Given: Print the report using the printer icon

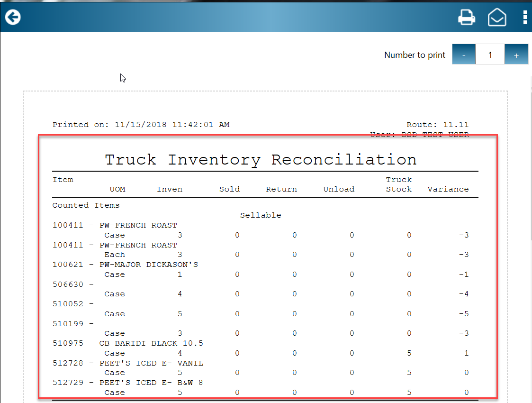Looking at the screenshot, I should click(466, 18).
